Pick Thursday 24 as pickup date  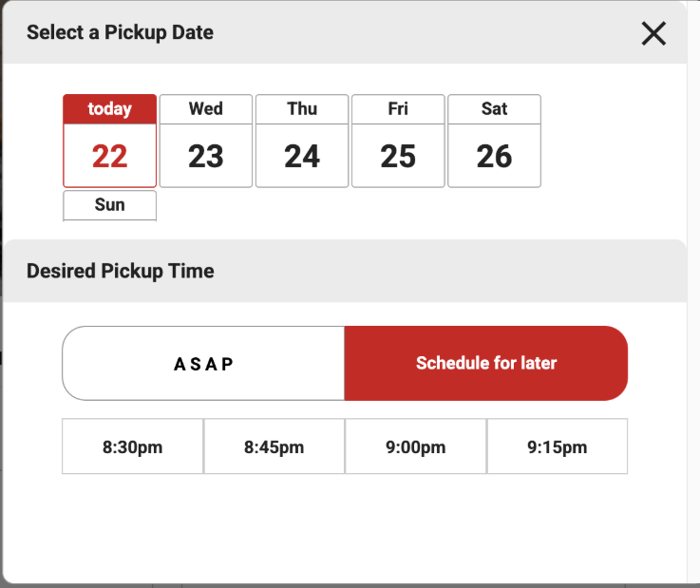[x=302, y=141]
